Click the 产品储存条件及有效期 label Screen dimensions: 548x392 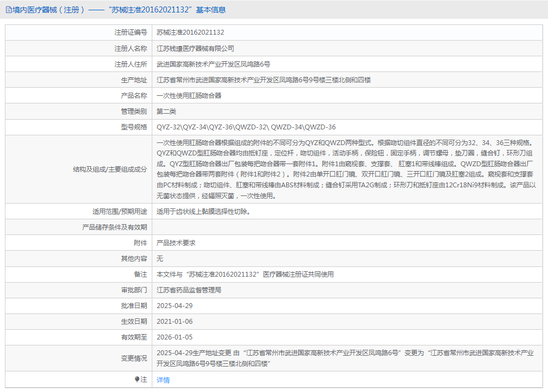(x=114, y=227)
